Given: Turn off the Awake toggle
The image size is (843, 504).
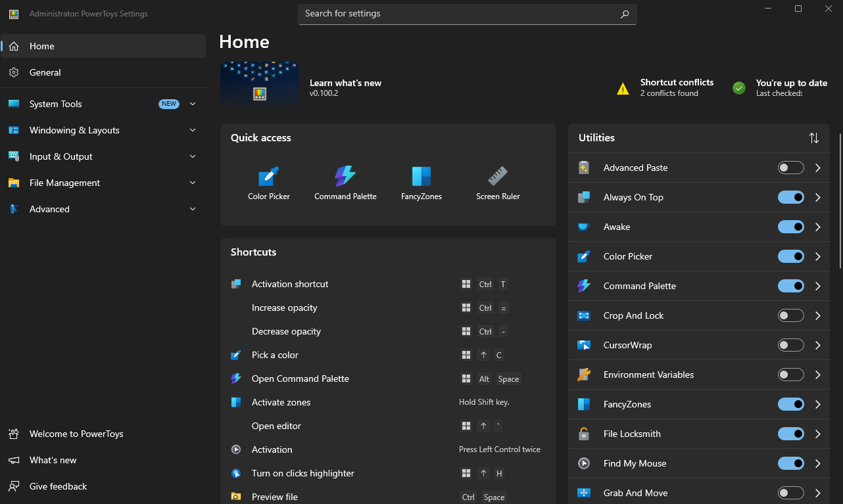Looking at the screenshot, I should (x=791, y=227).
